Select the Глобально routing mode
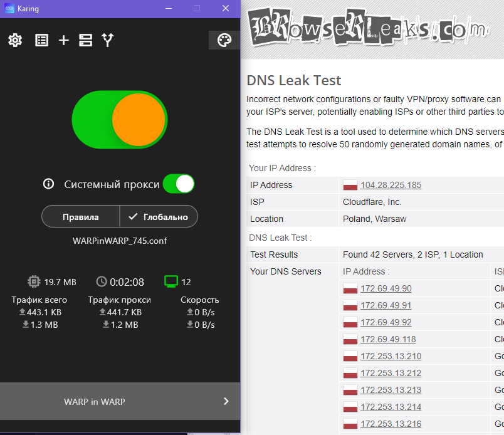 (x=159, y=217)
